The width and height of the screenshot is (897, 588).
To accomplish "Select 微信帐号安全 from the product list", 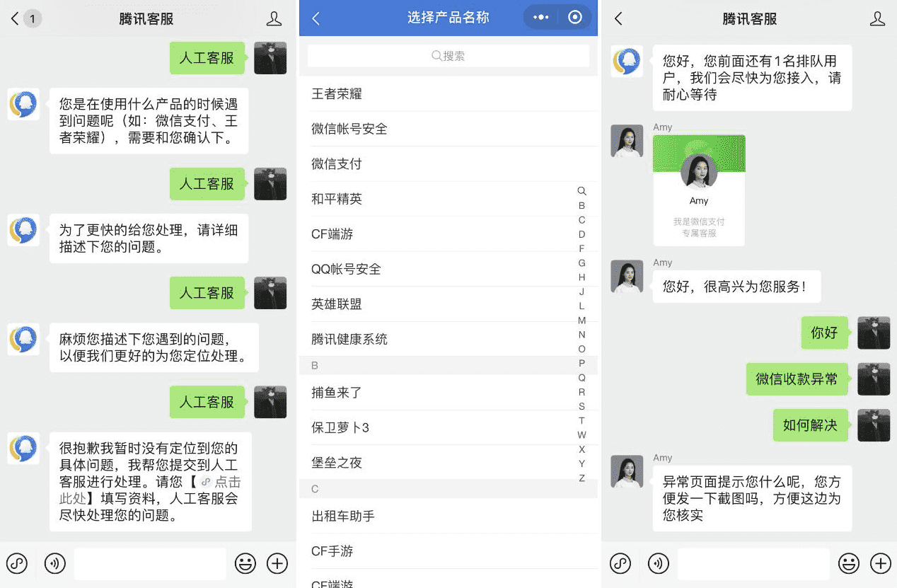I will [448, 129].
